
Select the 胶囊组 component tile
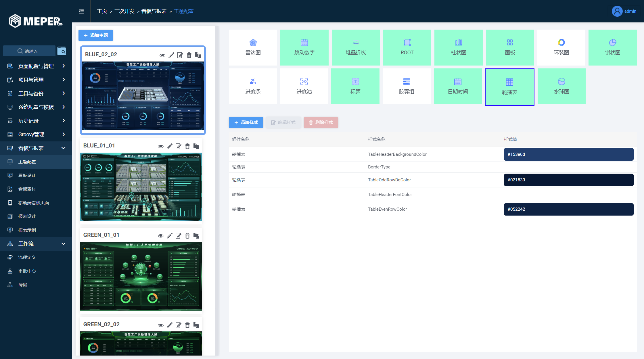coord(407,86)
